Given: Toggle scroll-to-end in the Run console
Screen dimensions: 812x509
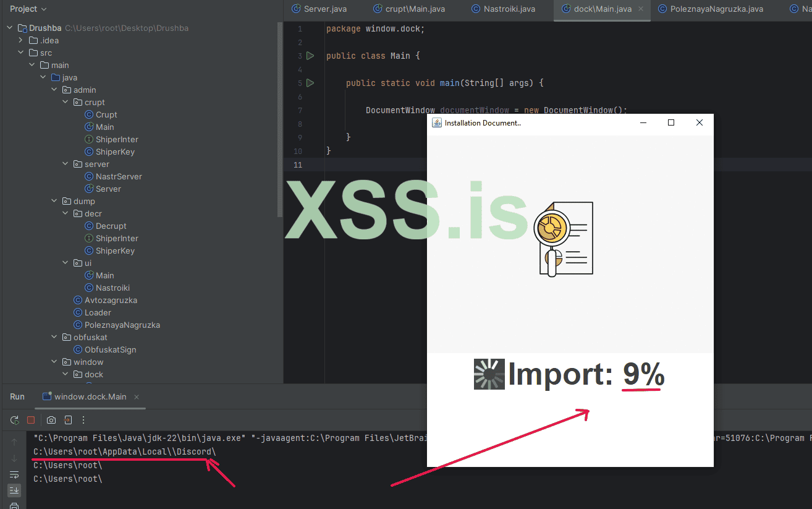Looking at the screenshot, I should click(14, 490).
